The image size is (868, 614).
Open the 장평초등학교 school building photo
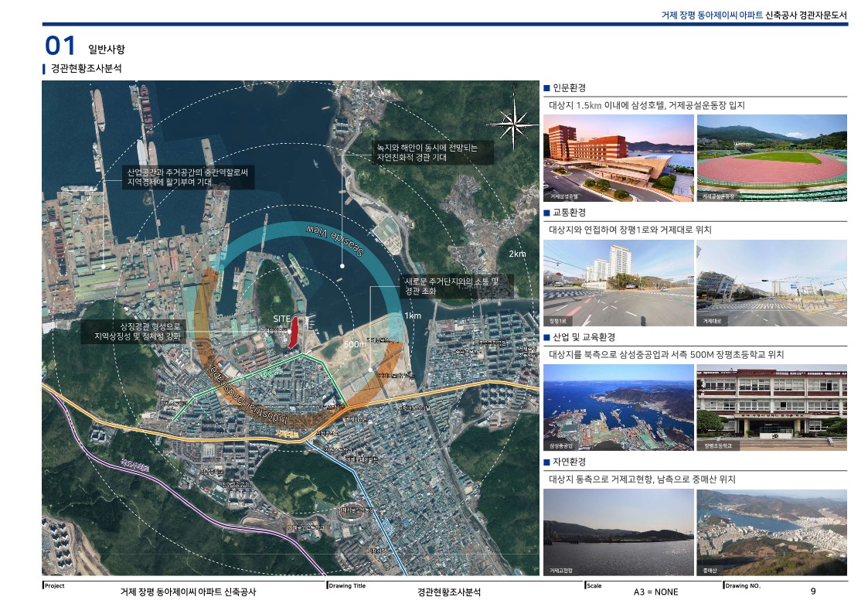coord(771,407)
